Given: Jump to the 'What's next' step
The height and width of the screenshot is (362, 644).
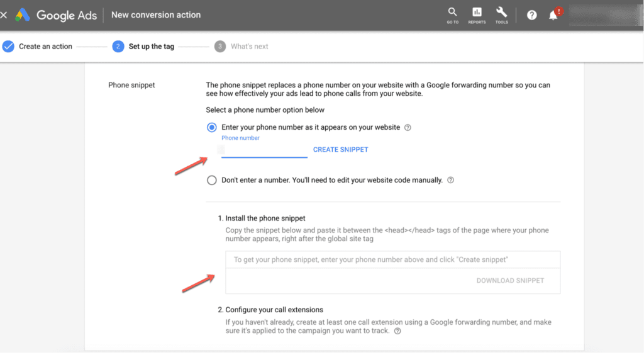Looking at the screenshot, I should coord(249,47).
